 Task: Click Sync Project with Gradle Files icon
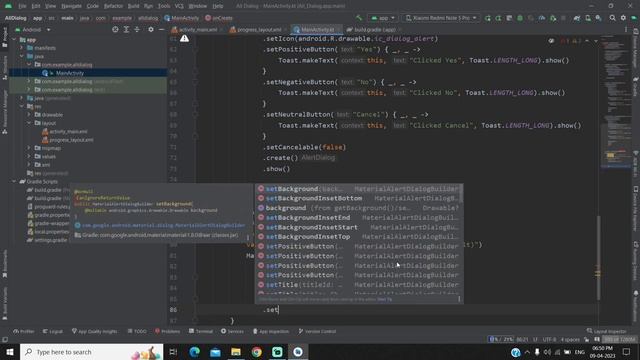coord(577,18)
